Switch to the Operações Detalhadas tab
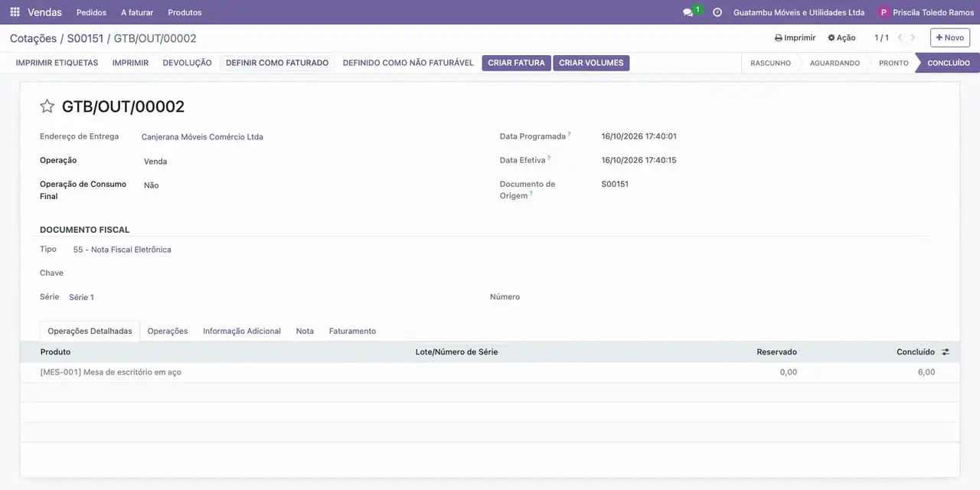 click(90, 332)
